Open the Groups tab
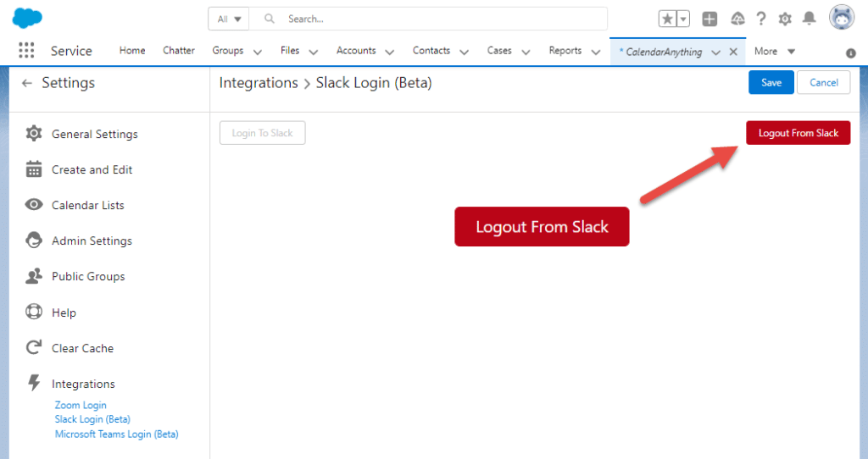The image size is (868, 459). 227,50
